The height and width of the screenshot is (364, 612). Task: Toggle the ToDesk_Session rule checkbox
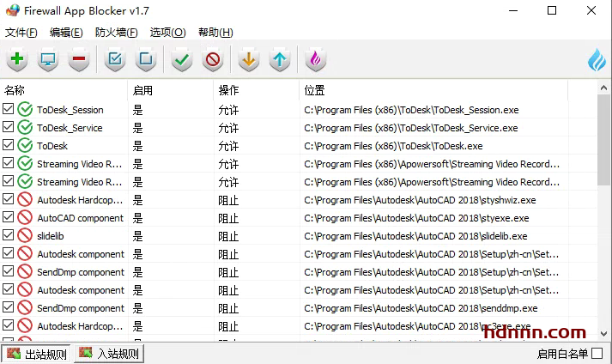[9, 108]
